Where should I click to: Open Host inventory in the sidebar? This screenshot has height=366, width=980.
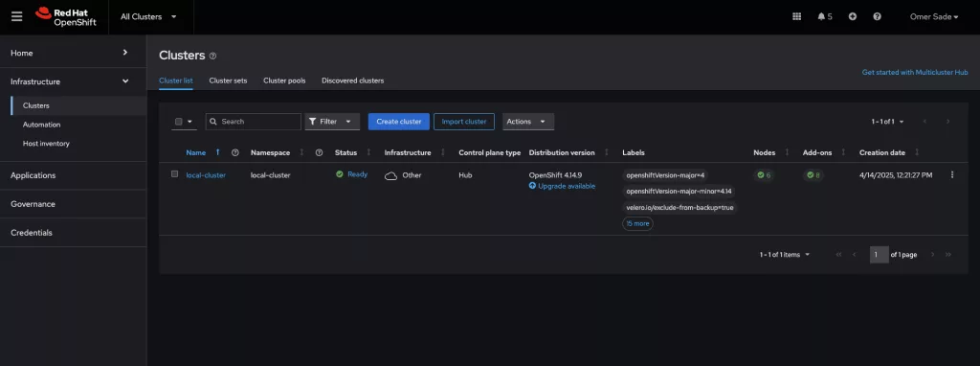(x=78, y=144)
